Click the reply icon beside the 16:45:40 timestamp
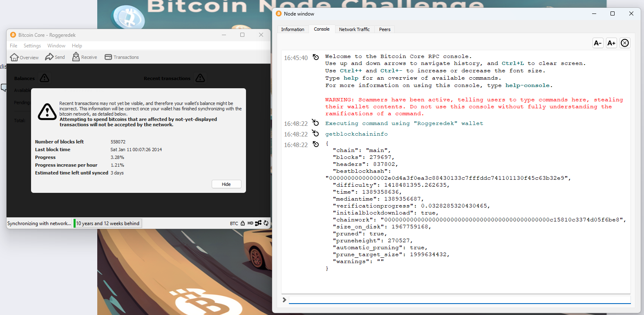This screenshot has height=315, width=644. [x=315, y=57]
